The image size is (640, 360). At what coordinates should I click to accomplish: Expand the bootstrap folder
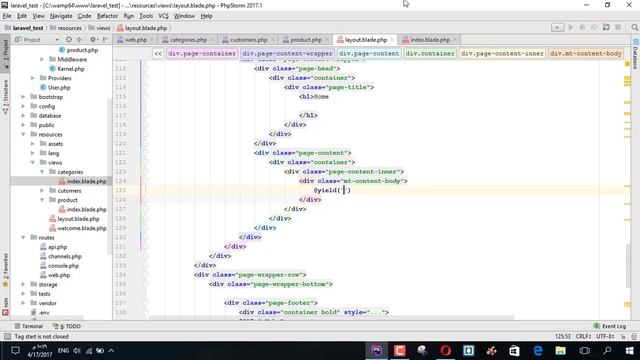(x=23, y=97)
